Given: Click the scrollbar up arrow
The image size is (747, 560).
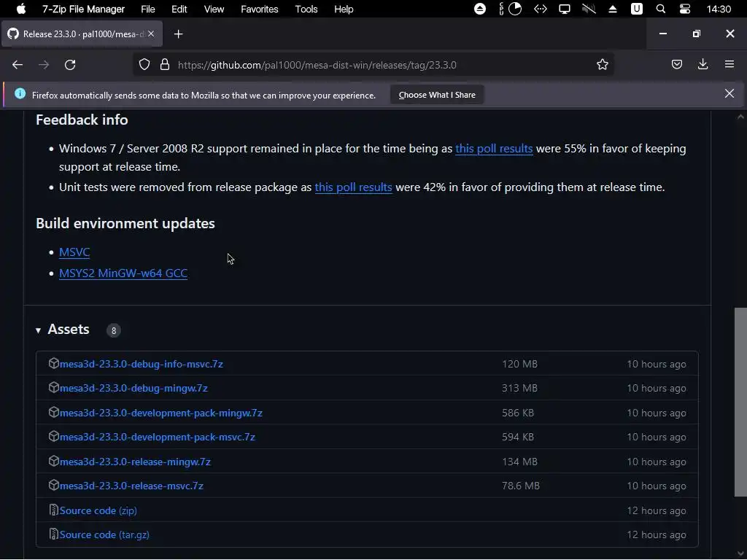Looking at the screenshot, I should click(x=740, y=117).
